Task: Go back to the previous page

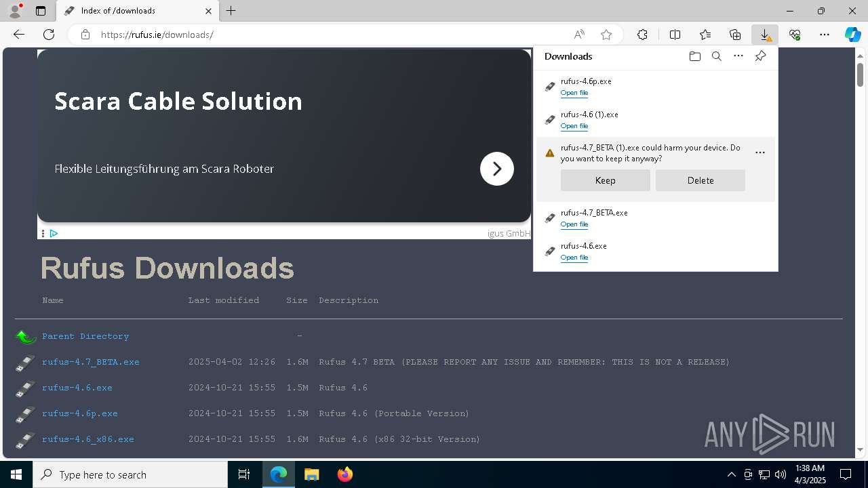Action: [19, 35]
